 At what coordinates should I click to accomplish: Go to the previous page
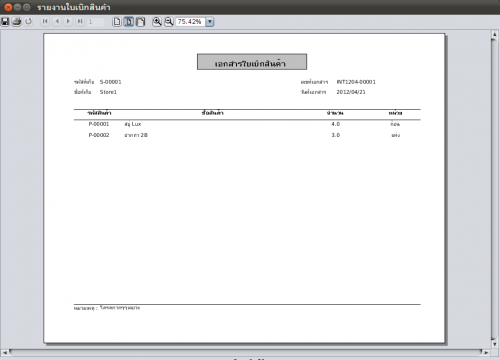coord(57,22)
